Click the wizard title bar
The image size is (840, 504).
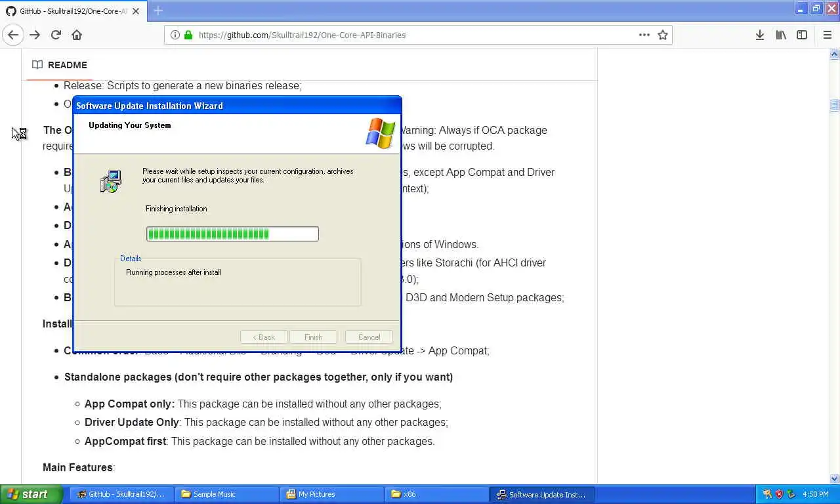pyautogui.click(x=237, y=106)
